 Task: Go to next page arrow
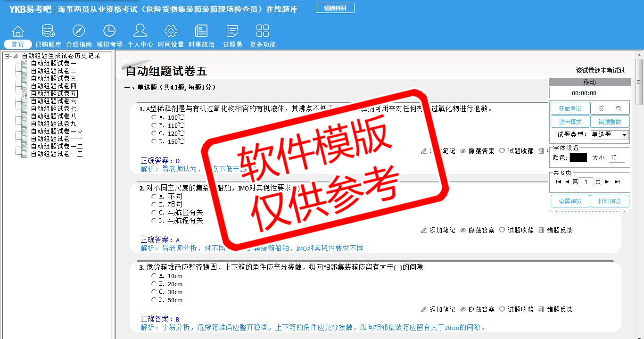coord(607,182)
